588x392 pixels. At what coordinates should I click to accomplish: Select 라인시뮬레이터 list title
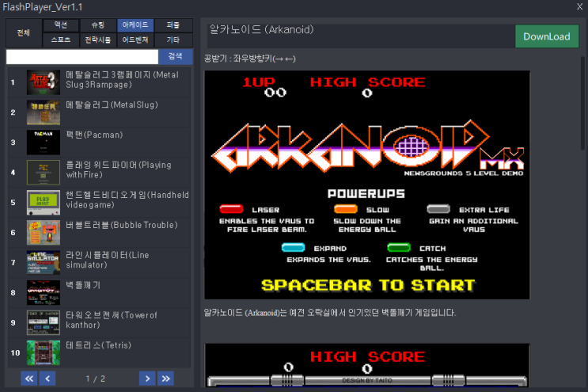[x=108, y=260]
